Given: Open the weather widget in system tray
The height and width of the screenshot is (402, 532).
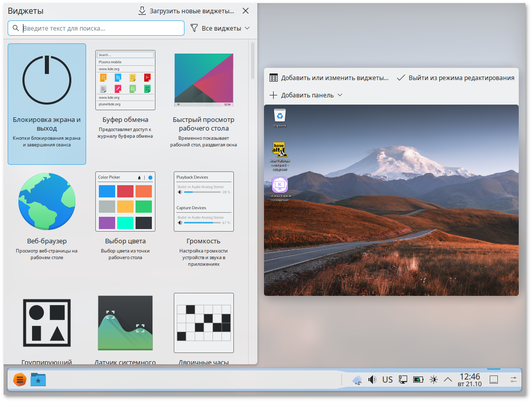Looking at the screenshot, I should (357, 380).
